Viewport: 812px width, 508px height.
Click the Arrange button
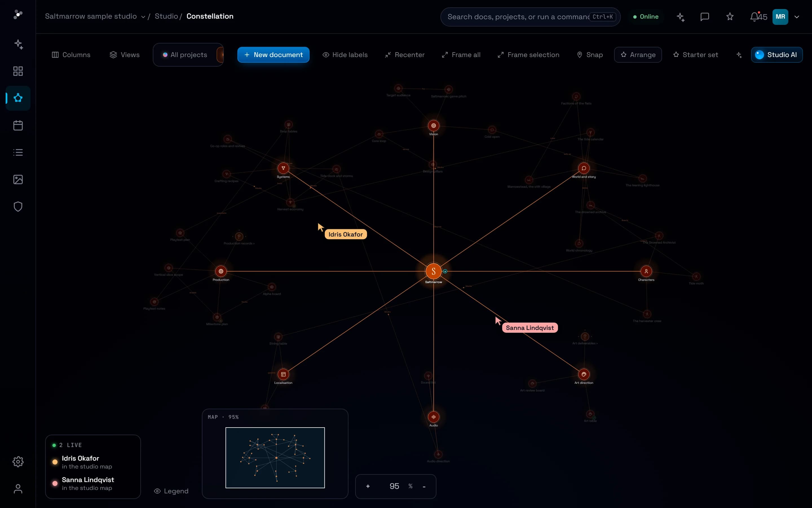(638, 55)
